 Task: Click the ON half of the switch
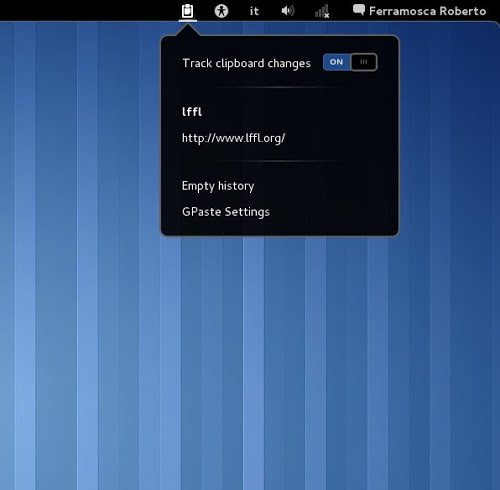pos(337,62)
